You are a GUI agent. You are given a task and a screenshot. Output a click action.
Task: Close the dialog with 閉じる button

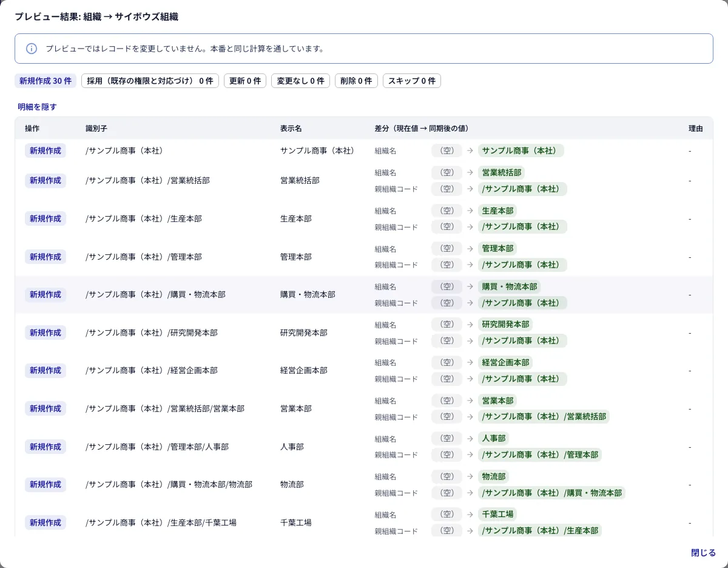click(x=704, y=553)
